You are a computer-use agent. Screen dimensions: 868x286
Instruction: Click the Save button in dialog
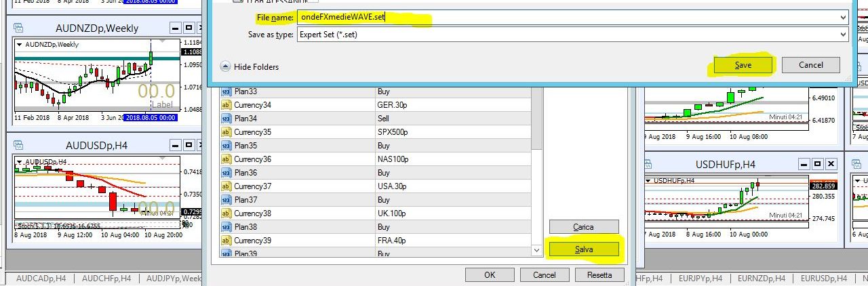743,65
